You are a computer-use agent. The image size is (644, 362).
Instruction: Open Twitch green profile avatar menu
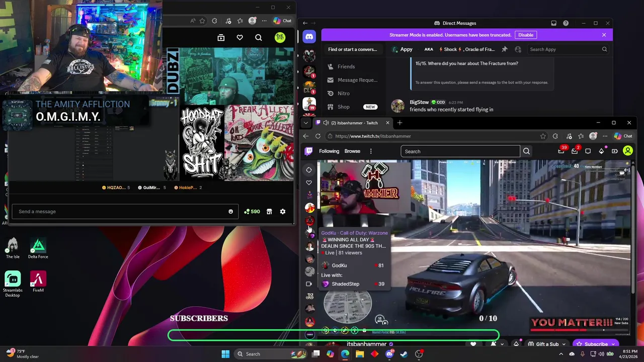click(628, 151)
